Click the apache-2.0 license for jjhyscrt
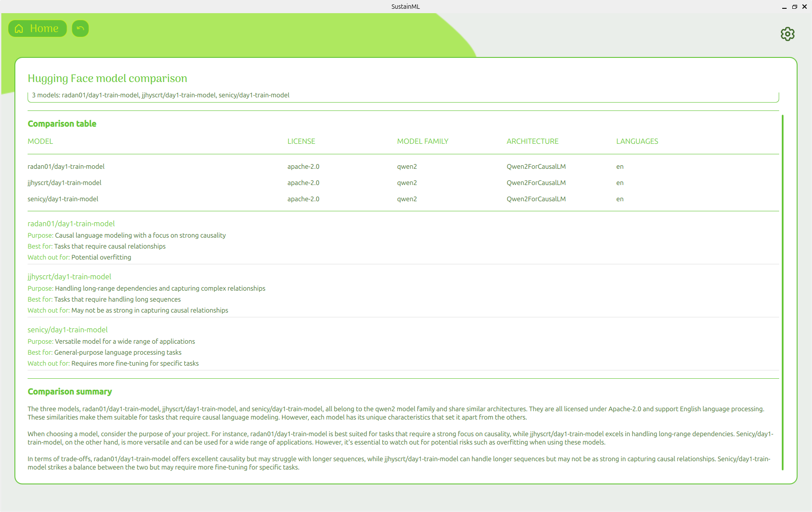 tap(304, 183)
